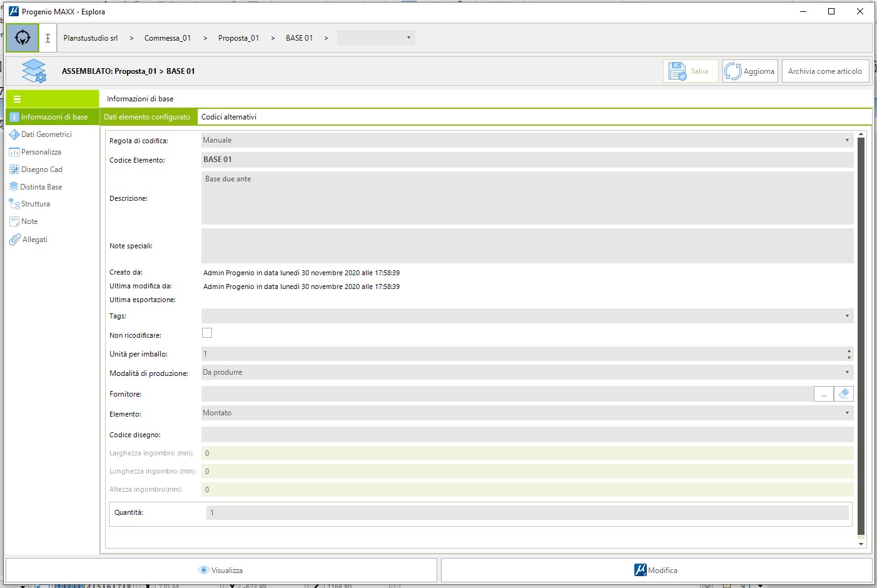877x588 pixels.
Task: Click the arrow after Proposta_01
Action: [x=273, y=39]
